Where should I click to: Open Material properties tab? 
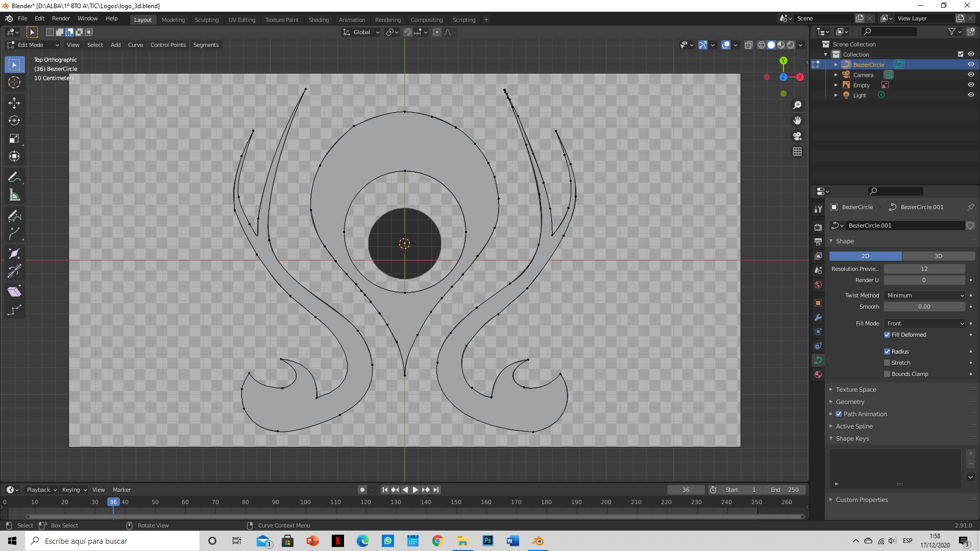[818, 374]
